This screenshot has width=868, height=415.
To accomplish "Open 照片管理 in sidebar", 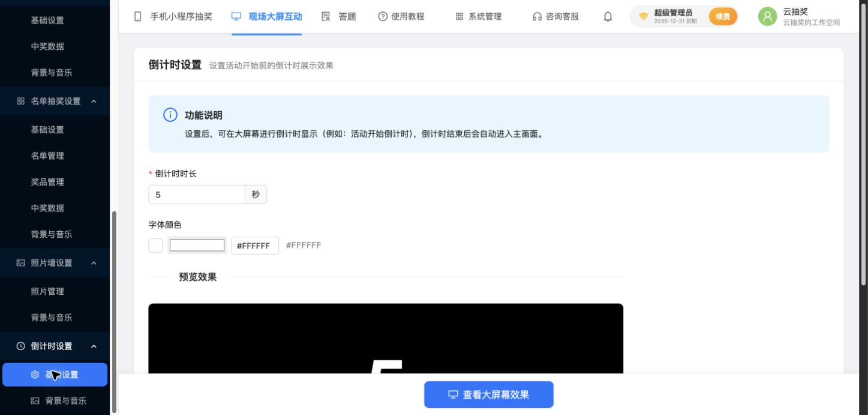I will (47, 291).
